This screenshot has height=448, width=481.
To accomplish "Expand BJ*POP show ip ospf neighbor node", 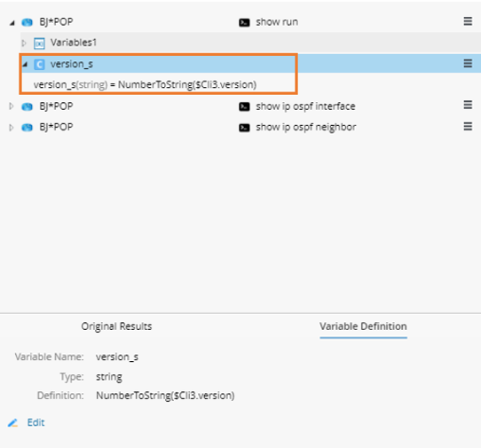I will tap(12, 127).
